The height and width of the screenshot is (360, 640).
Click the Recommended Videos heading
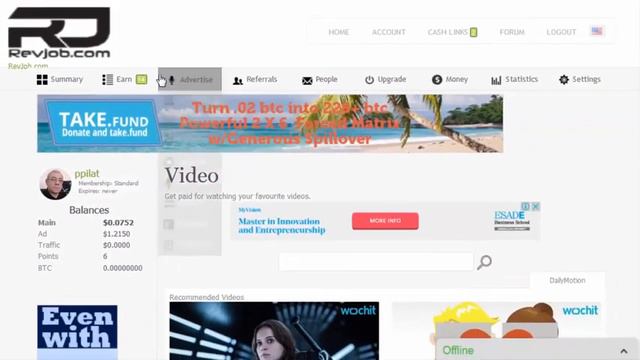coord(207,297)
